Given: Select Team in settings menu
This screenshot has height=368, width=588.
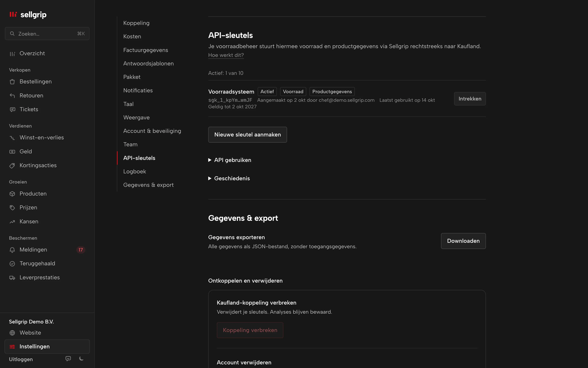Looking at the screenshot, I should (x=130, y=144).
